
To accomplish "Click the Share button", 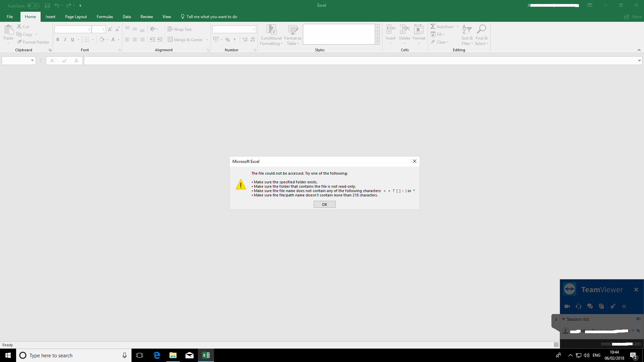I will point(633,17).
